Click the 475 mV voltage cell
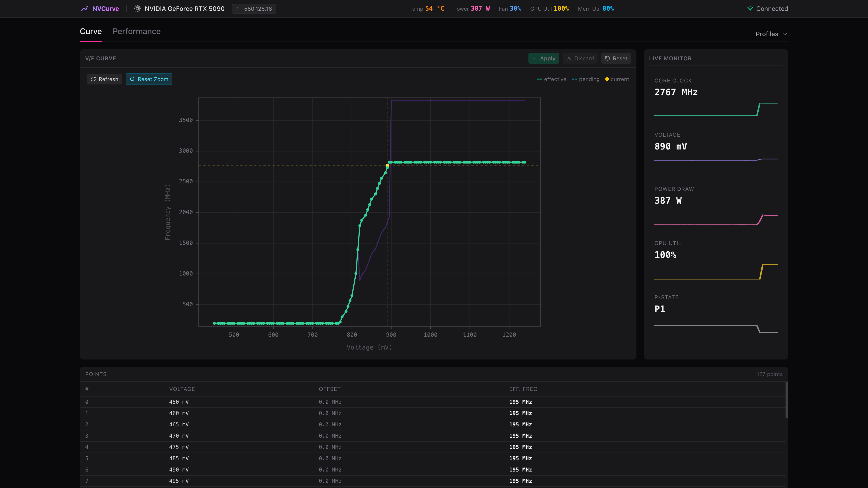The height and width of the screenshot is (488, 868). coord(179,447)
